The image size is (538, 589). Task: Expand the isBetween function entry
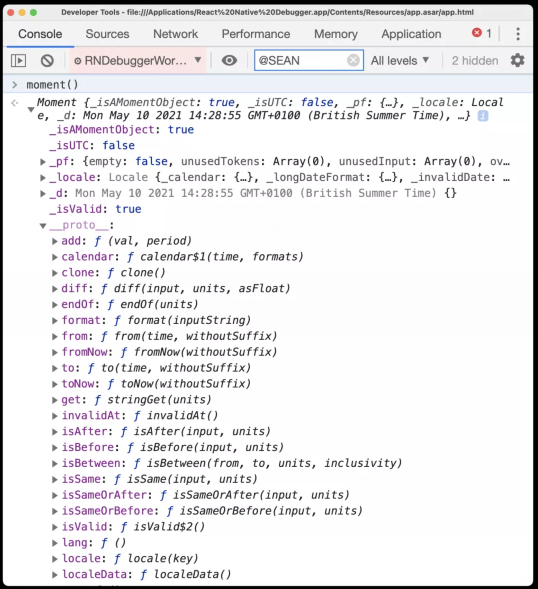[55, 464]
